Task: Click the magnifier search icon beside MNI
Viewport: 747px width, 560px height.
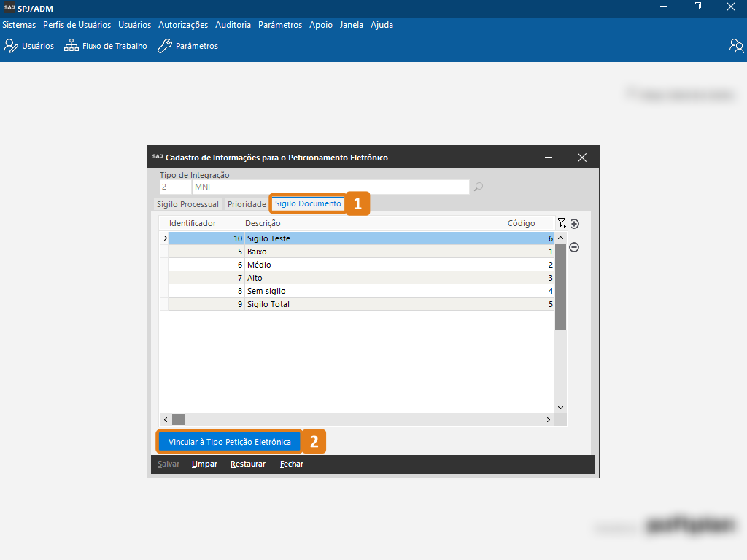Action: pyautogui.click(x=479, y=187)
